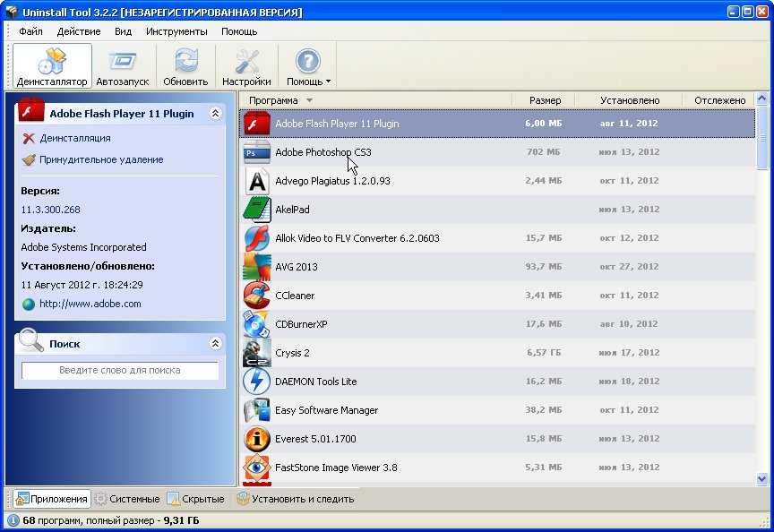Select the row text Easy Software Manager
Image resolution: width=774 pixels, height=532 pixels.
[x=327, y=410]
